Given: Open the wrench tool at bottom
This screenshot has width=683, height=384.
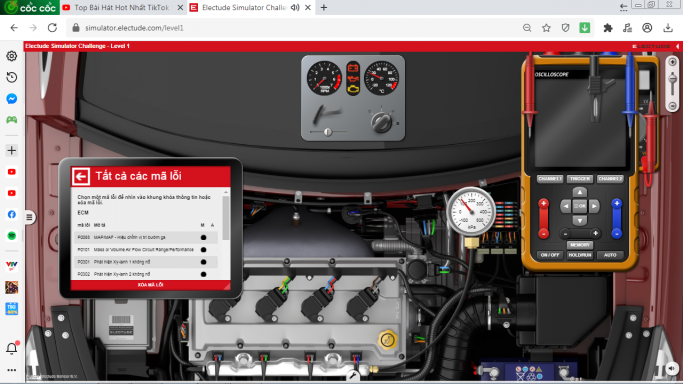Looking at the screenshot, I should [353, 376].
